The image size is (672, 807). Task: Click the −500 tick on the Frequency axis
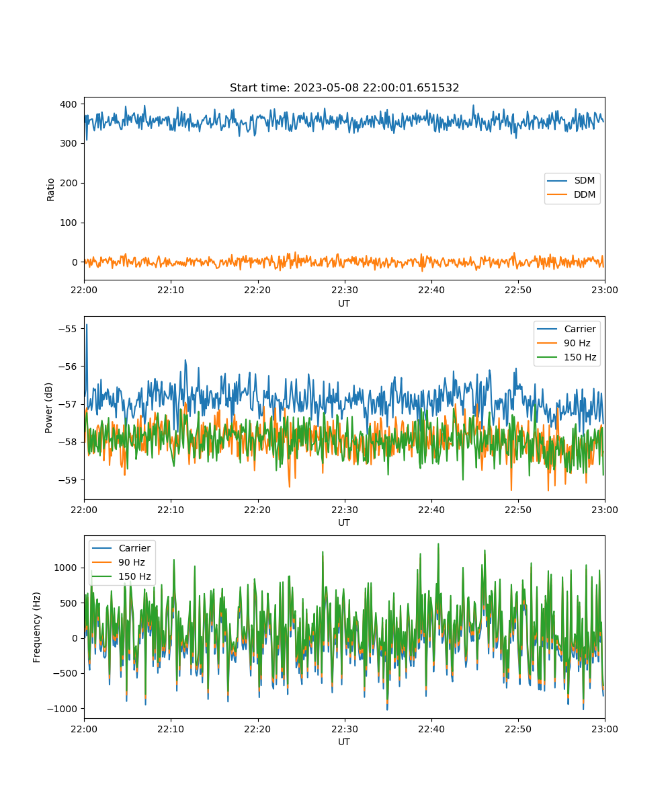(x=66, y=673)
